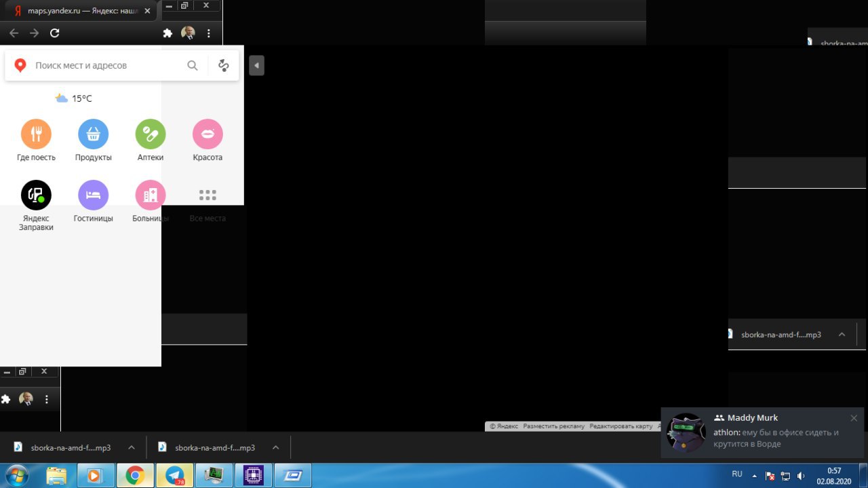Click the magnifier search icon
Viewport: 868px width, 488px height.
193,66
